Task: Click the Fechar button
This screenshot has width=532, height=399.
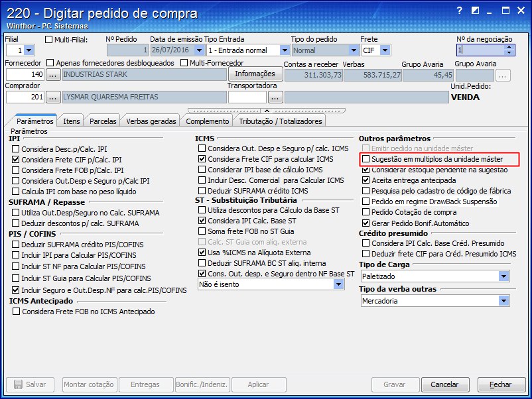Action: coord(501,384)
